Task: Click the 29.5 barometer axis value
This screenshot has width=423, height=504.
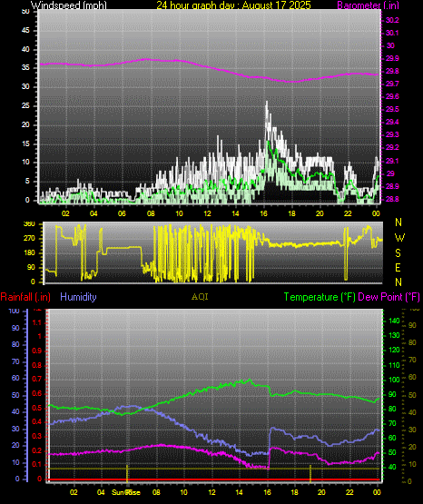Action: click(392, 109)
